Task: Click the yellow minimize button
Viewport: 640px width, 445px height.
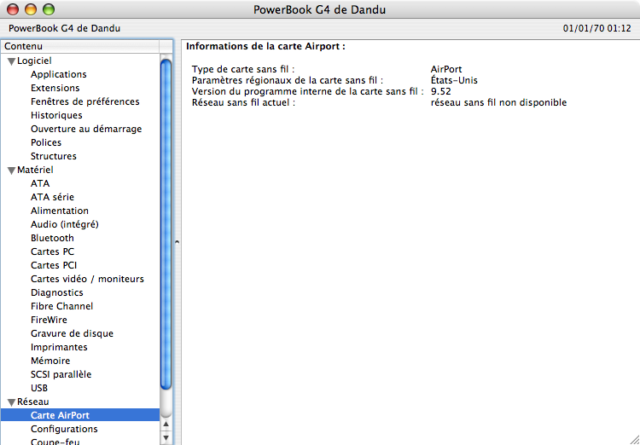Action: [x=31, y=9]
